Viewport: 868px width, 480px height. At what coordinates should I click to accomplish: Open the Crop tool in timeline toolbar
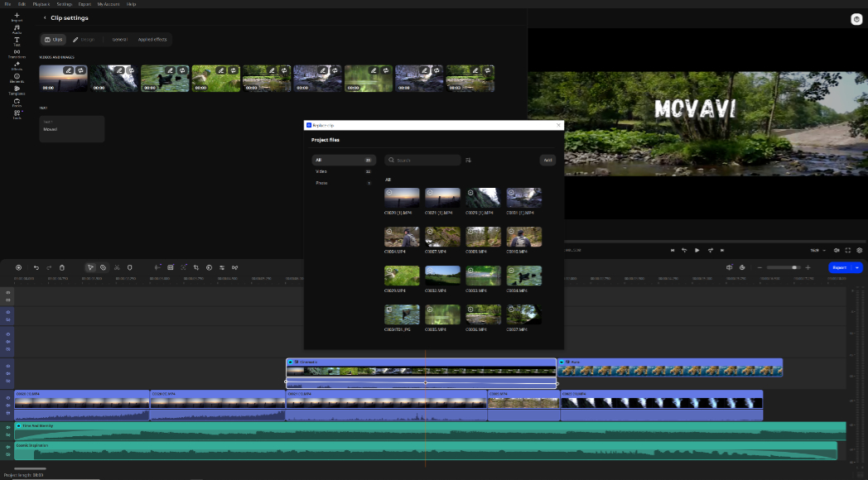tap(196, 267)
